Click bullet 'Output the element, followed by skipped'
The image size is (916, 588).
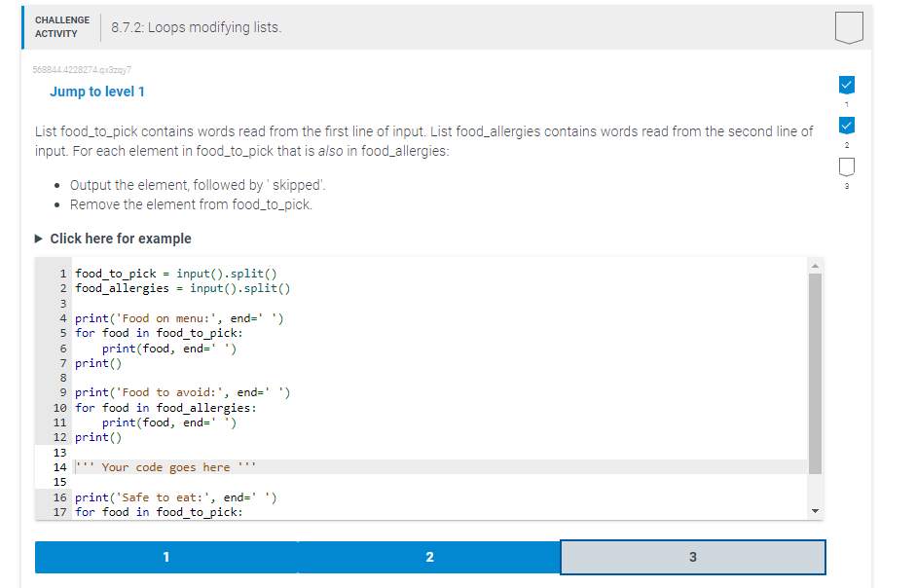[198, 185]
